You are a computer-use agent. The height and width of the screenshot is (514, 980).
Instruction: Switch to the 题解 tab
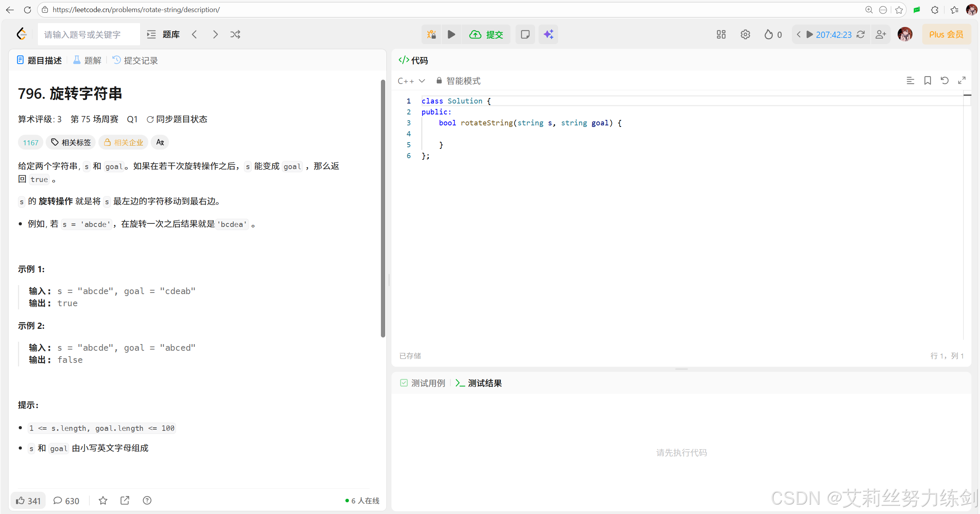point(87,61)
